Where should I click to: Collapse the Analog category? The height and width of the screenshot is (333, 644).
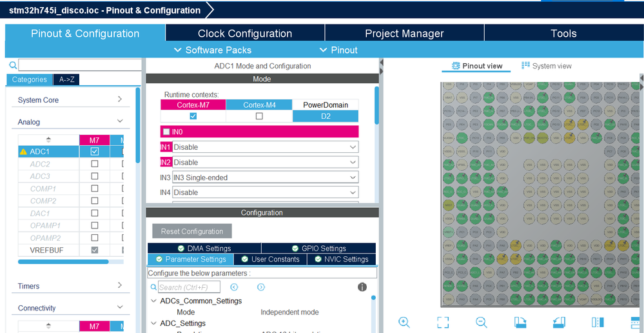120,121
